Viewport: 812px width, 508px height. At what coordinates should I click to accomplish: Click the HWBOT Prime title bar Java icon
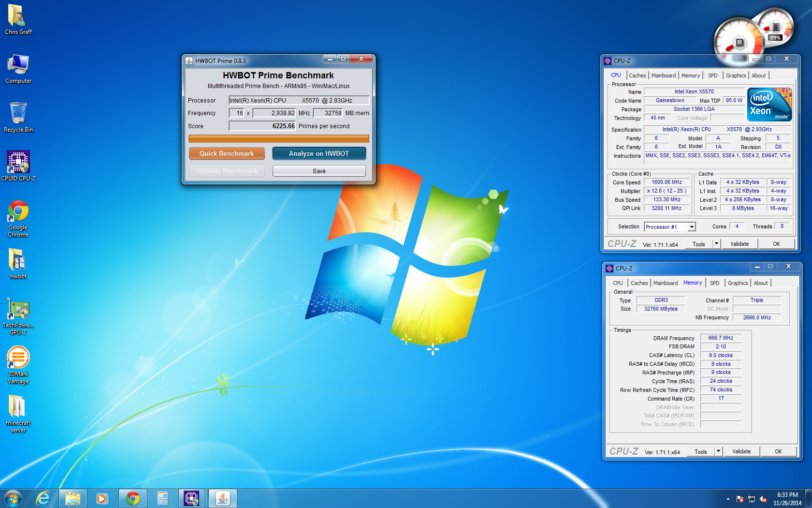click(189, 61)
